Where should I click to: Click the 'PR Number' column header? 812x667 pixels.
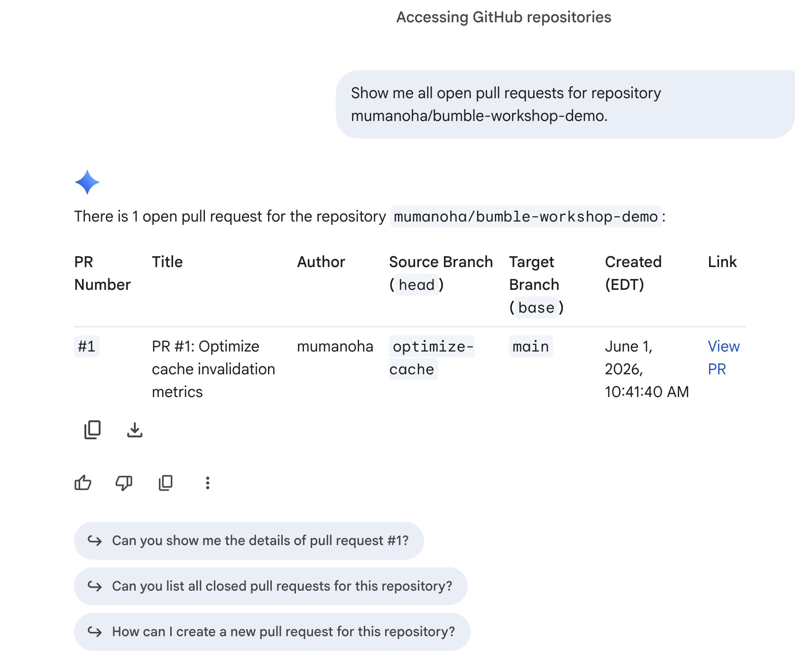tap(102, 273)
